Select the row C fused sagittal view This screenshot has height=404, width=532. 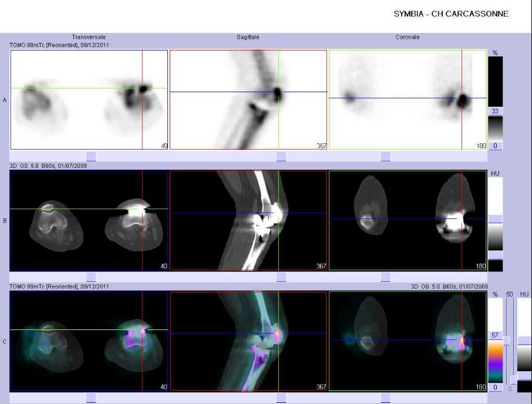click(248, 341)
